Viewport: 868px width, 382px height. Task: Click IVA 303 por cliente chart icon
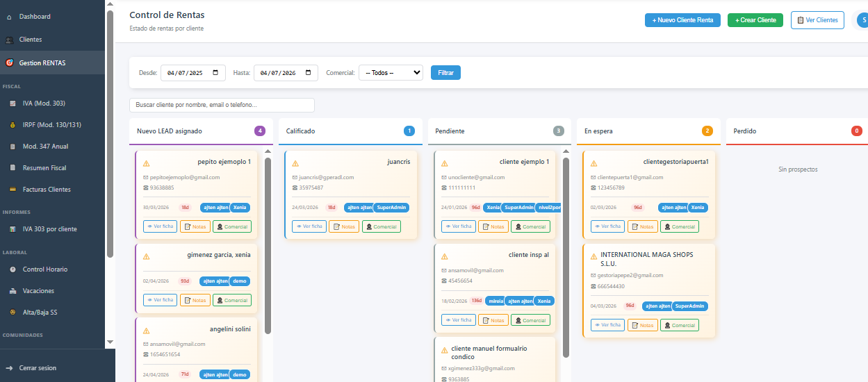(x=13, y=229)
